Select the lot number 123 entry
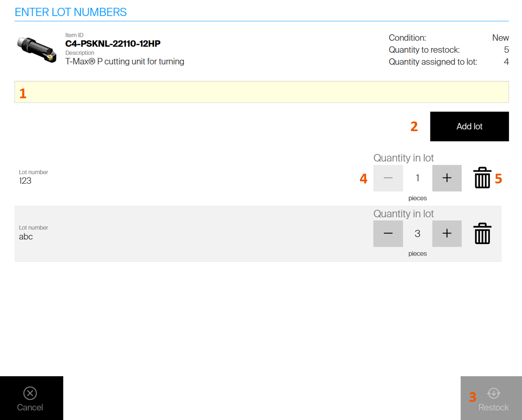Viewport: 522px width, 420px height. (25, 181)
